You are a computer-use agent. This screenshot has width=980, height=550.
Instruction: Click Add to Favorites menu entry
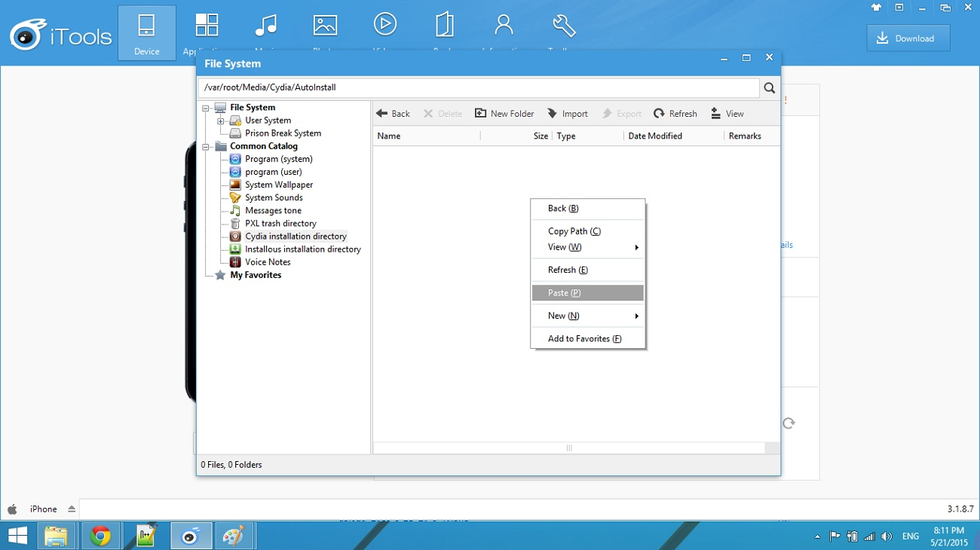point(584,339)
